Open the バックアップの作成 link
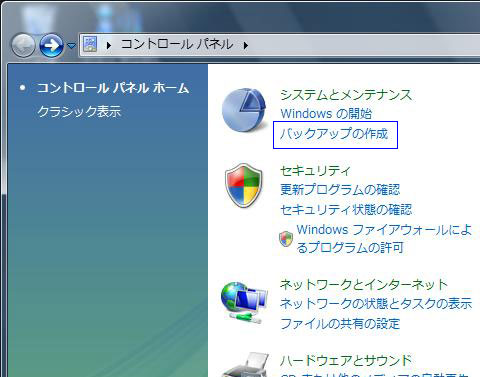This screenshot has width=480, height=377. [x=334, y=134]
